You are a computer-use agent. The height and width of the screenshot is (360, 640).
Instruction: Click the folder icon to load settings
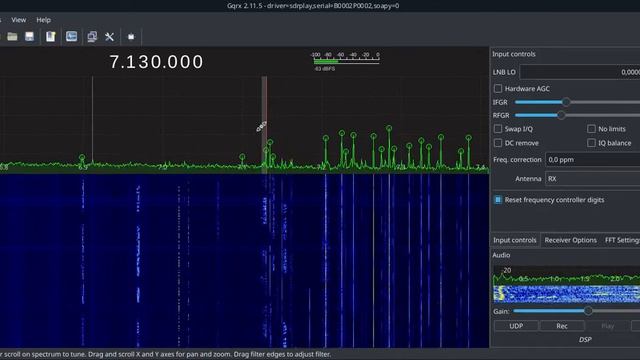click(x=12, y=37)
